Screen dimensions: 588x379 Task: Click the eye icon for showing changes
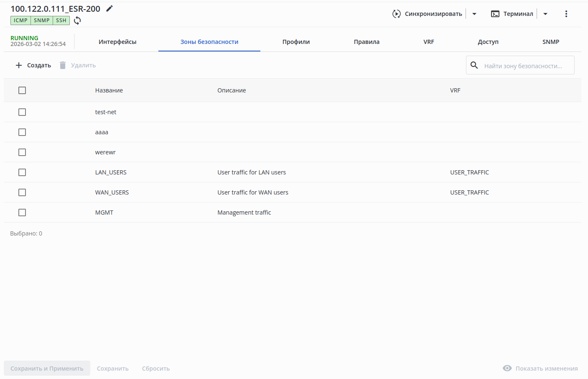507,368
